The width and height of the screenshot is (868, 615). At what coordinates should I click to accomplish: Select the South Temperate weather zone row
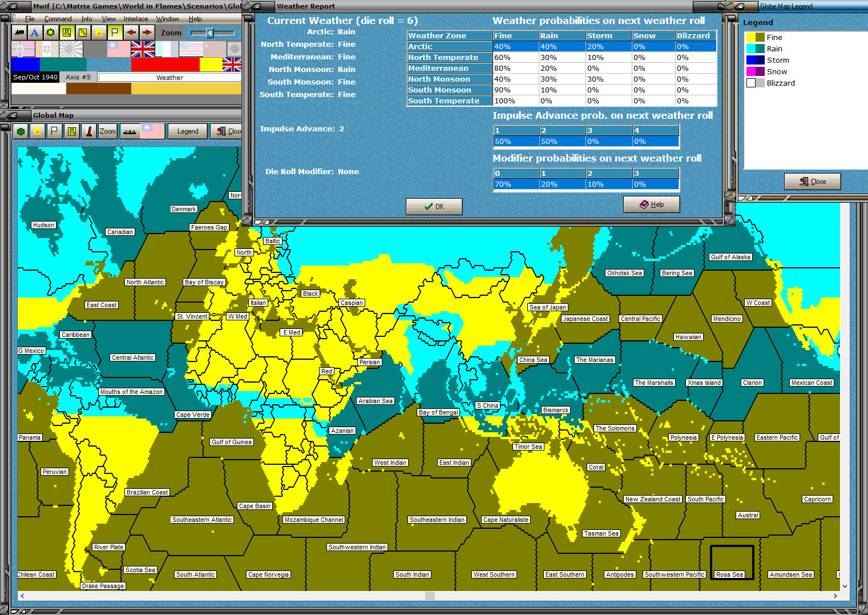[562, 101]
